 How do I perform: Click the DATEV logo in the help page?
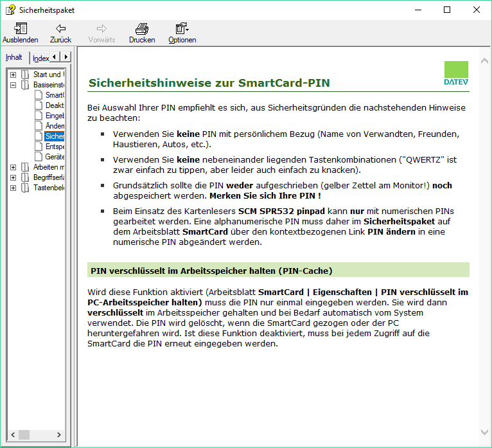456,73
